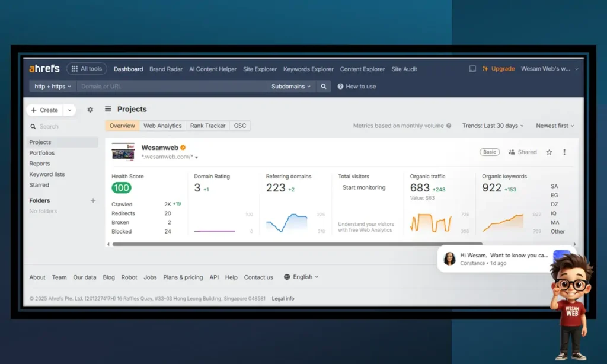Expand the Subdomains mode dropdown
Screen dimensions: 607x364
click(x=291, y=87)
